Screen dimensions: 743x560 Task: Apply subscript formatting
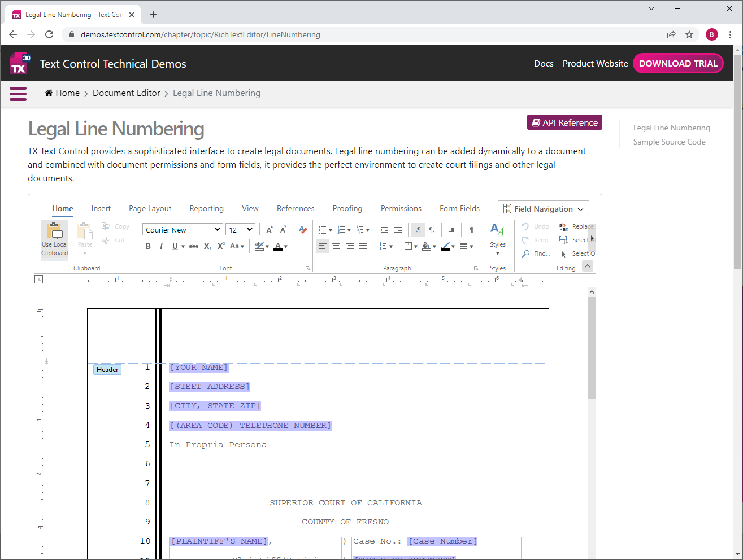point(207,246)
